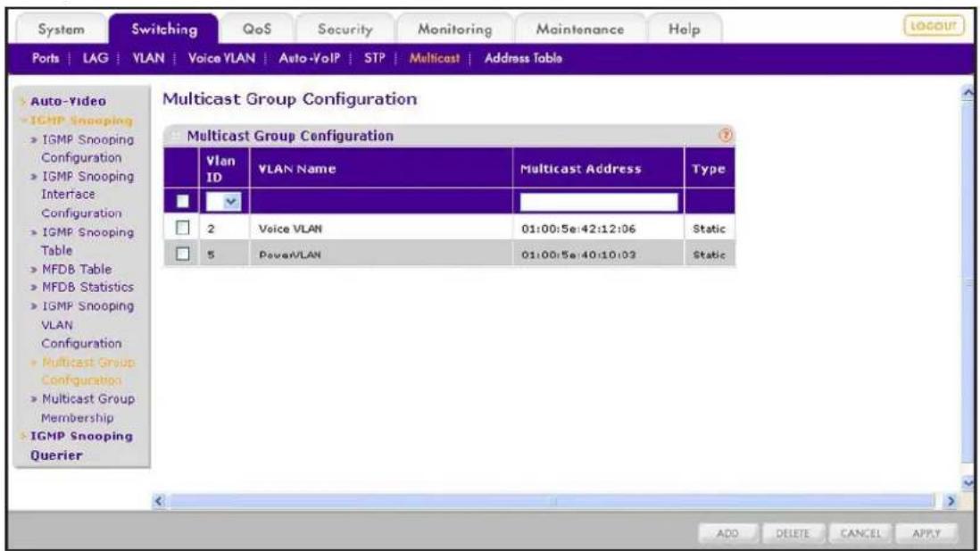Expand the Auto-Video sidebar section

point(68,101)
